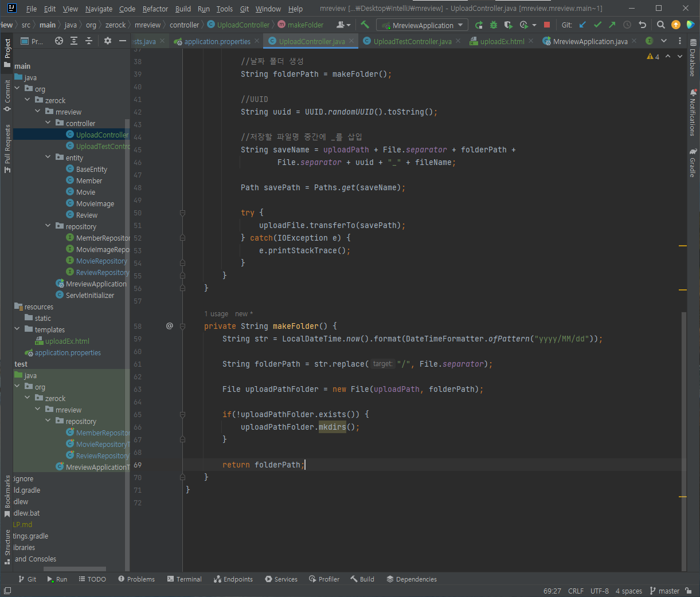Stop the running application
Viewport: 700px width, 597px height.
(547, 25)
